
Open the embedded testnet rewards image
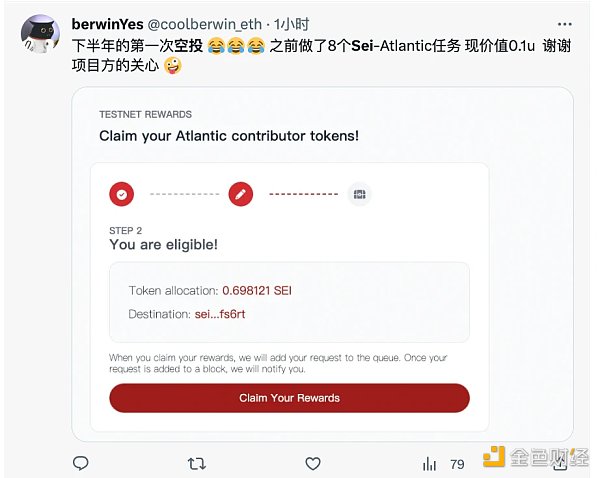point(322,264)
